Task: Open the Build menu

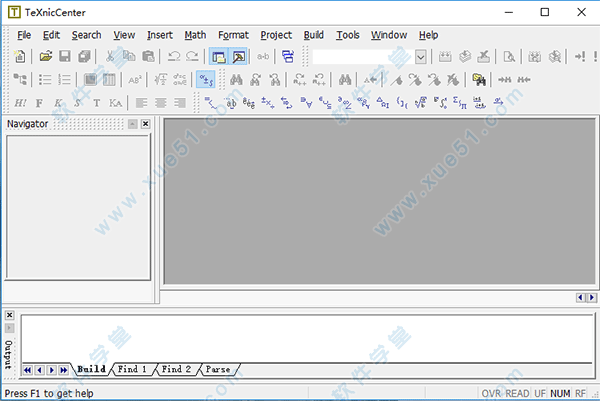Action: coord(313,35)
